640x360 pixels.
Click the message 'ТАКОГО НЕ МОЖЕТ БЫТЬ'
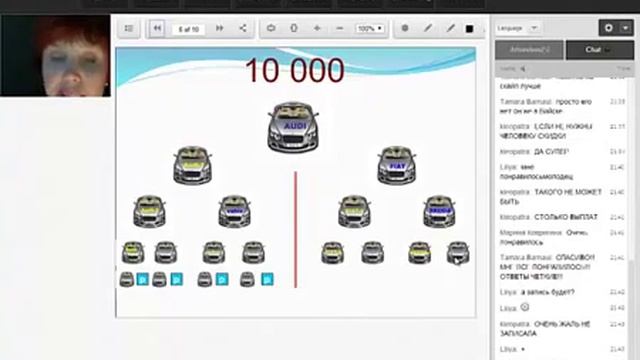point(551,197)
